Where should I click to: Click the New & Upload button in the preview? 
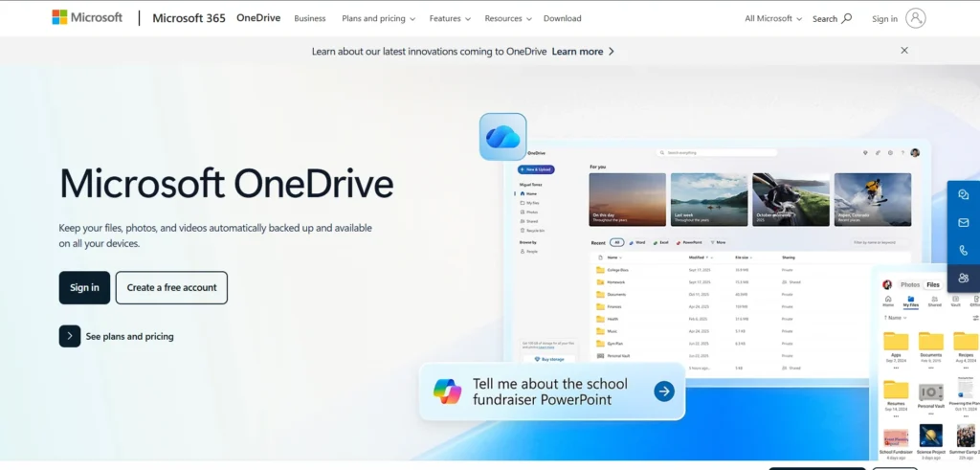pyautogui.click(x=536, y=169)
